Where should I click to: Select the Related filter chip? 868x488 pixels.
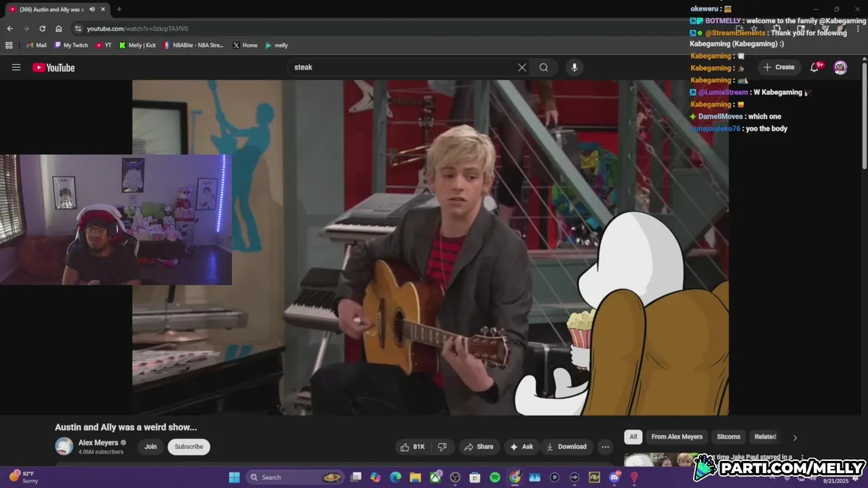(x=765, y=436)
